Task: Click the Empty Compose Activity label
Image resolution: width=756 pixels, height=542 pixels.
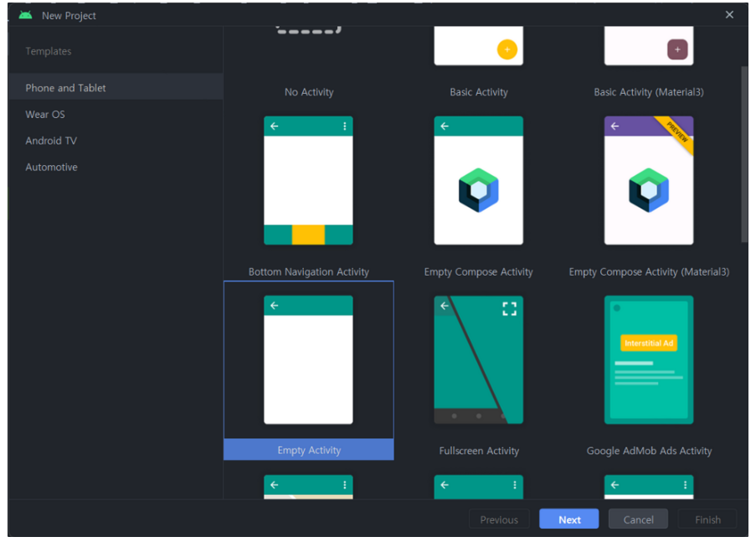Action: tap(478, 271)
